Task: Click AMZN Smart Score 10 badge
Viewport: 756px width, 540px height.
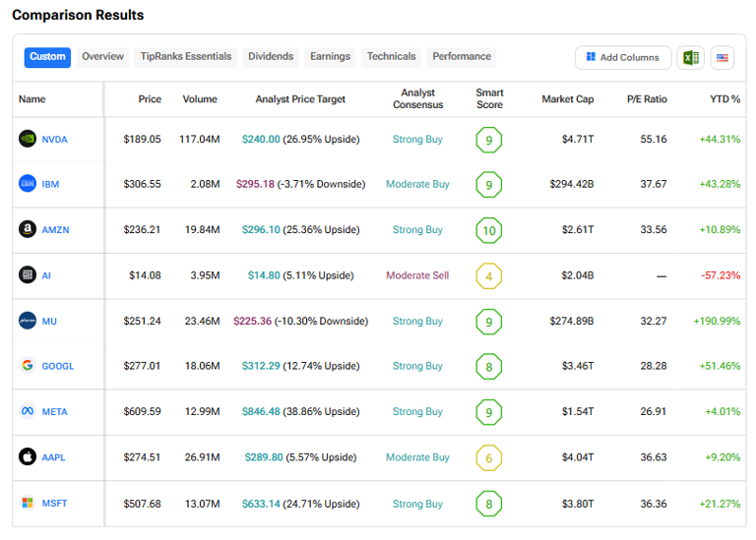Action: (x=489, y=230)
